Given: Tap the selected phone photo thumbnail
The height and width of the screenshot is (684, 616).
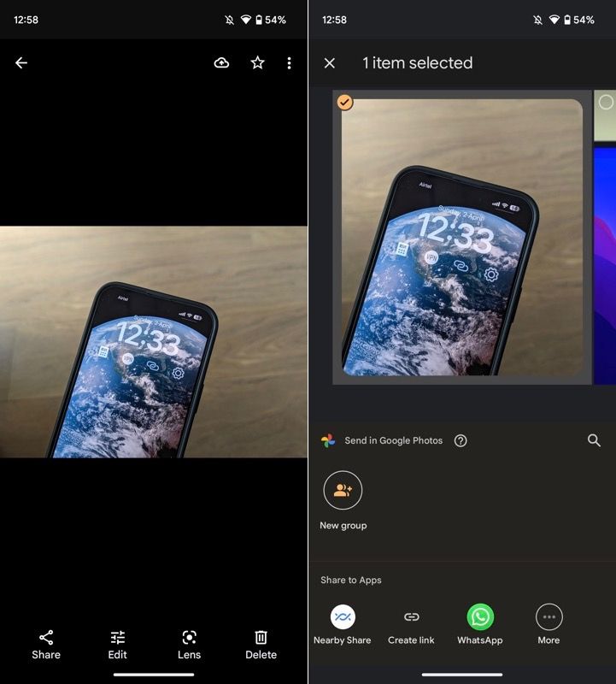Looking at the screenshot, I should pos(461,237).
